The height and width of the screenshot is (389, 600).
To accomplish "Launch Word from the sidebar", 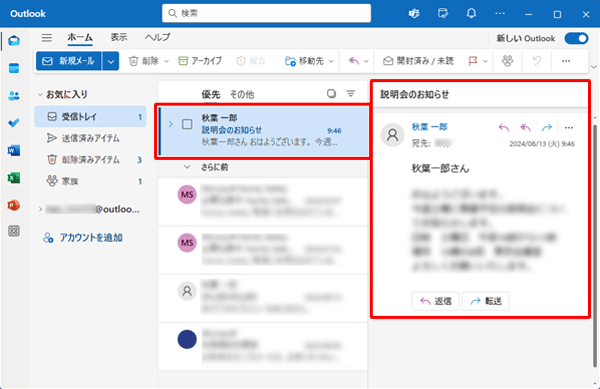I will pyautogui.click(x=14, y=150).
